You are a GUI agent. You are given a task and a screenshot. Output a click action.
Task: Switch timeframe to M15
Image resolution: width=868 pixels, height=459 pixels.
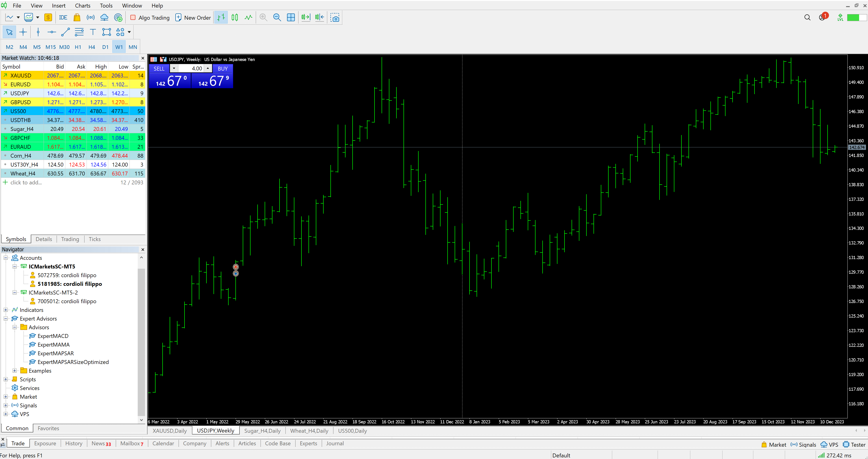(x=50, y=47)
